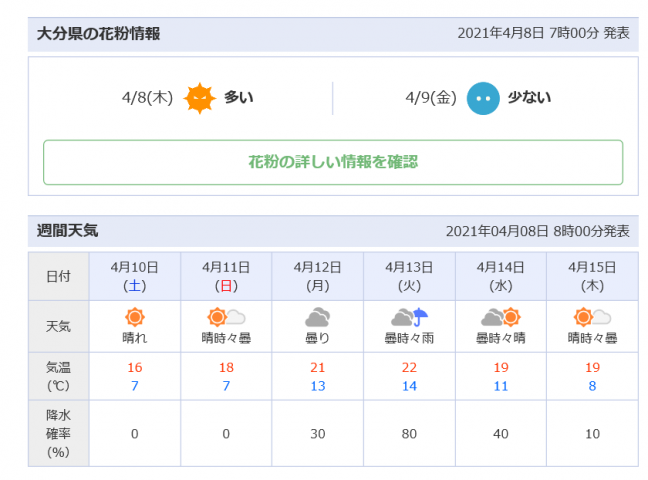Click the 気温 (℃) row label
This screenshot has width=648, height=480.
click(x=59, y=377)
